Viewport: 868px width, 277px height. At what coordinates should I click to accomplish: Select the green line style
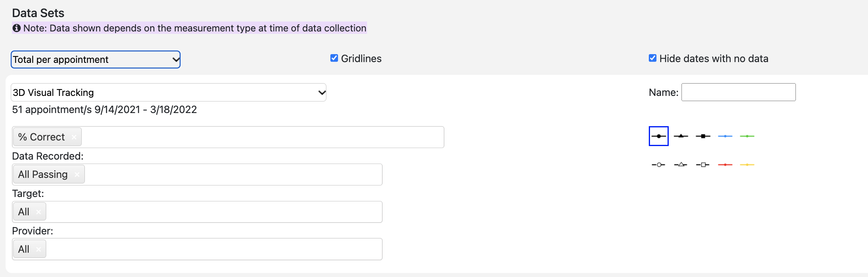click(x=747, y=136)
